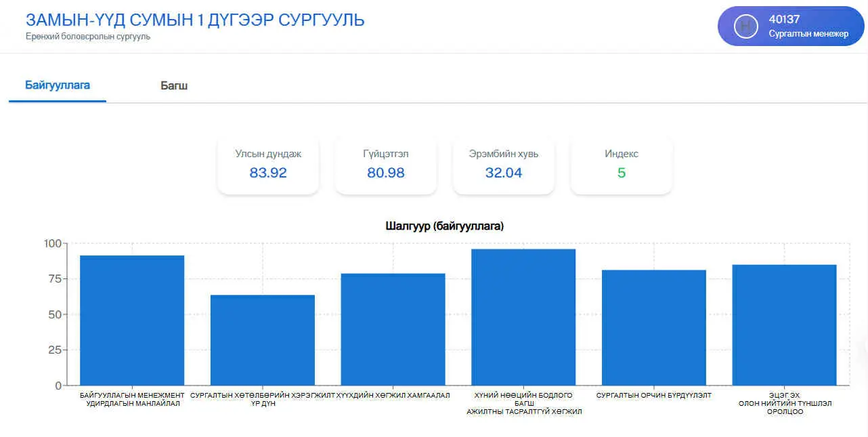Screen dimensions: 868x437
Task: Click the Олон нийтийн түншлэл x-axis label
Action: point(785,404)
